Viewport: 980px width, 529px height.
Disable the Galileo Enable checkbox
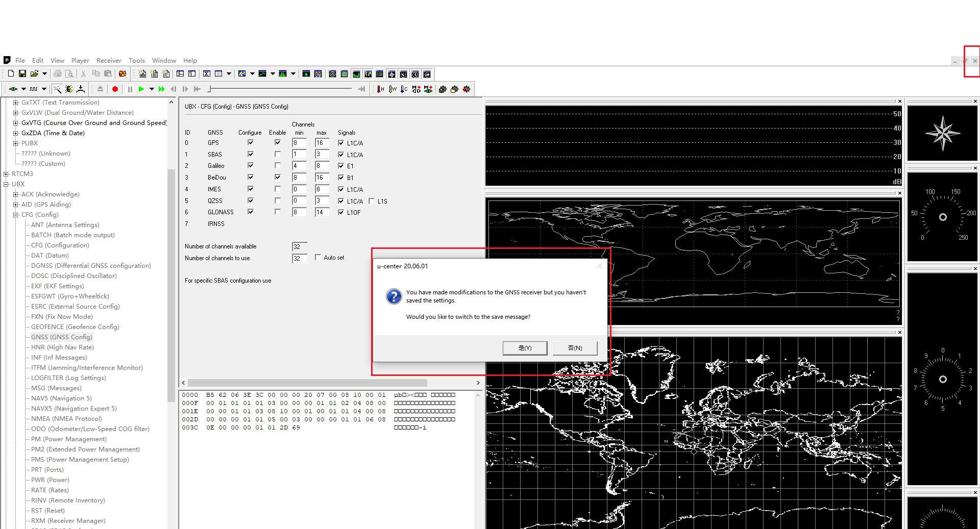[277, 166]
